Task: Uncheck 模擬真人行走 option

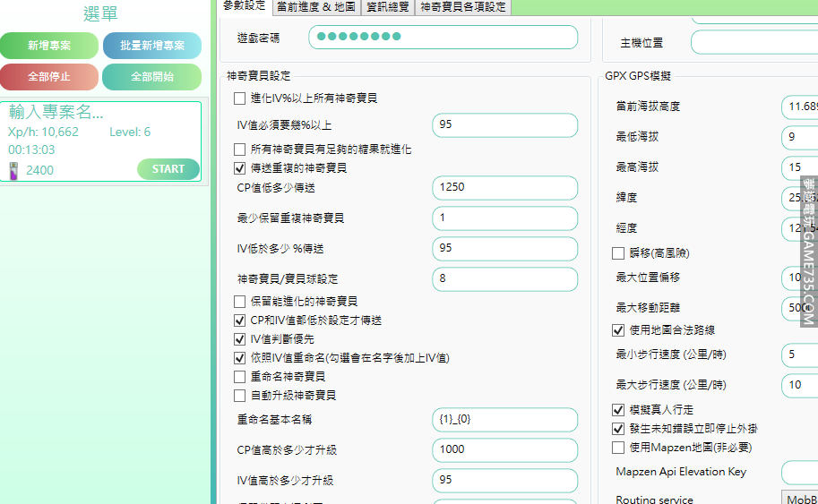Action: 618,410
